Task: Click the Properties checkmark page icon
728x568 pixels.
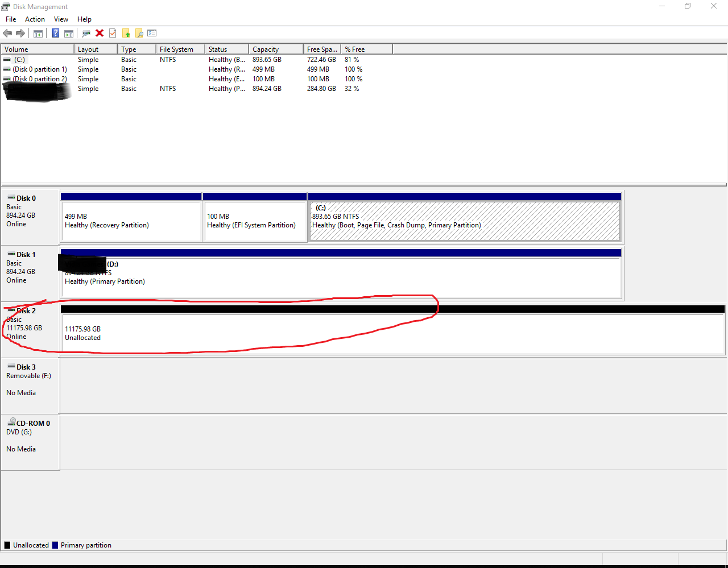Action: [x=113, y=34]
